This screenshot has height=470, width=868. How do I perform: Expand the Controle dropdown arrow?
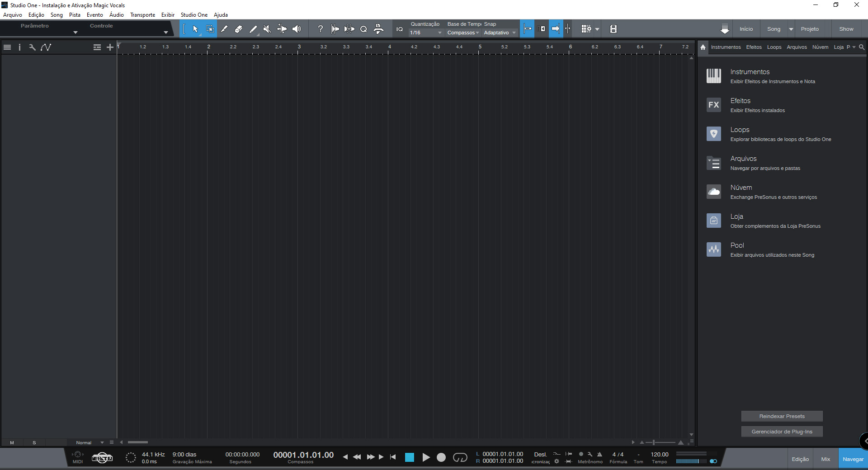[x=166, y=33]
